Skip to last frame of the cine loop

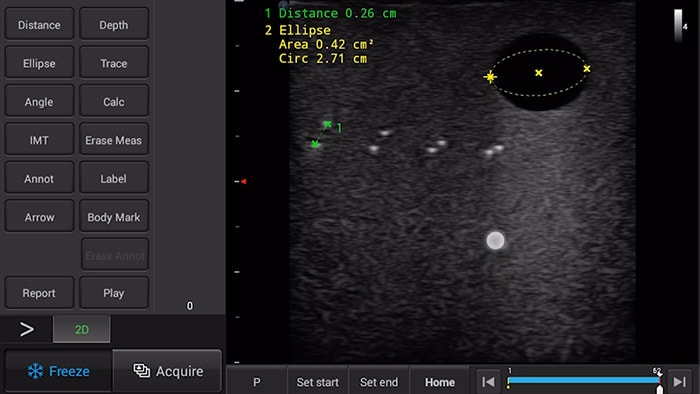[679, 382]
